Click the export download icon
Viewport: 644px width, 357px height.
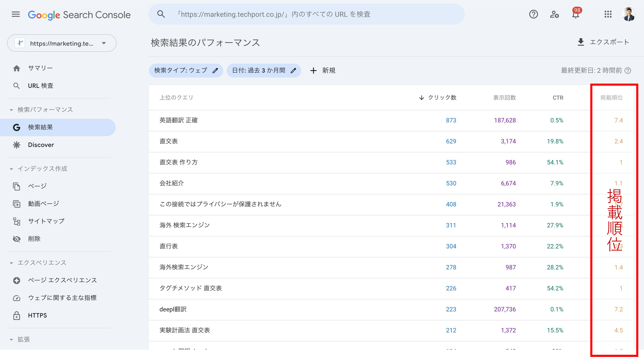(581, 42)
